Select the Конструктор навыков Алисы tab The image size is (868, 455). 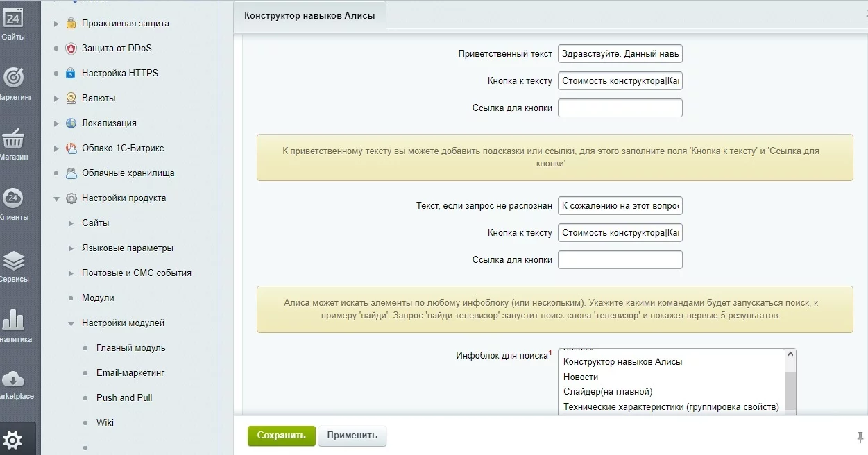click(x=309, y=15)
